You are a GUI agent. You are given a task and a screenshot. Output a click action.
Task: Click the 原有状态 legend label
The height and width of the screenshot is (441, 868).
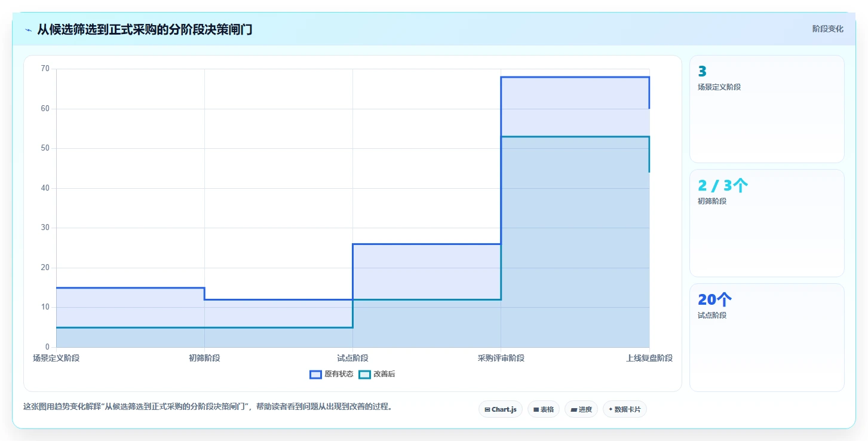coord(339,375)
